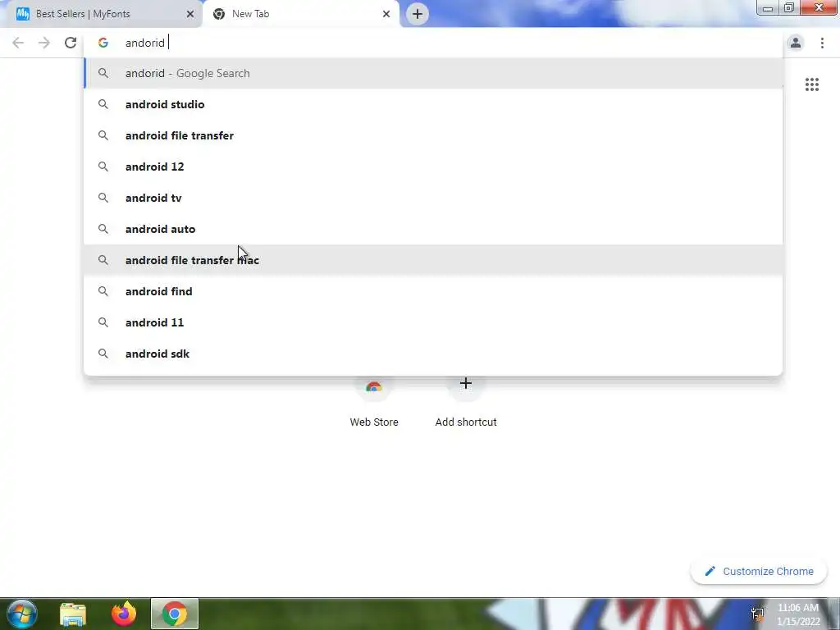Click the search icon beside 'android studio'
This screenshot has width=840, height=630.
point(103,104)
